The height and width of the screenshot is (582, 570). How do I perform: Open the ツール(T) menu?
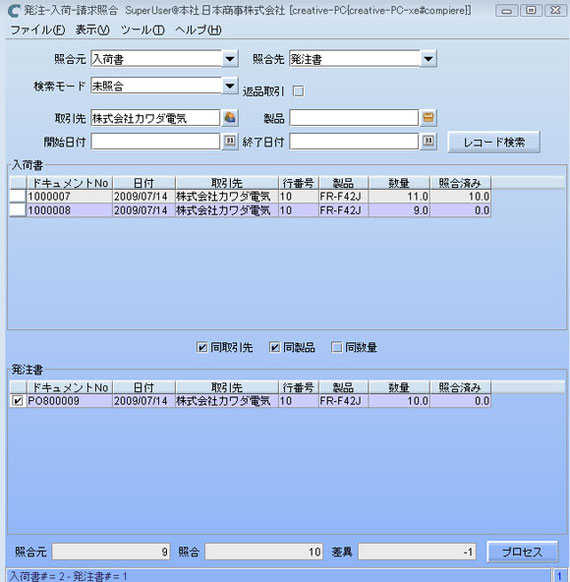pyautogui.click(x=142, y=30)
